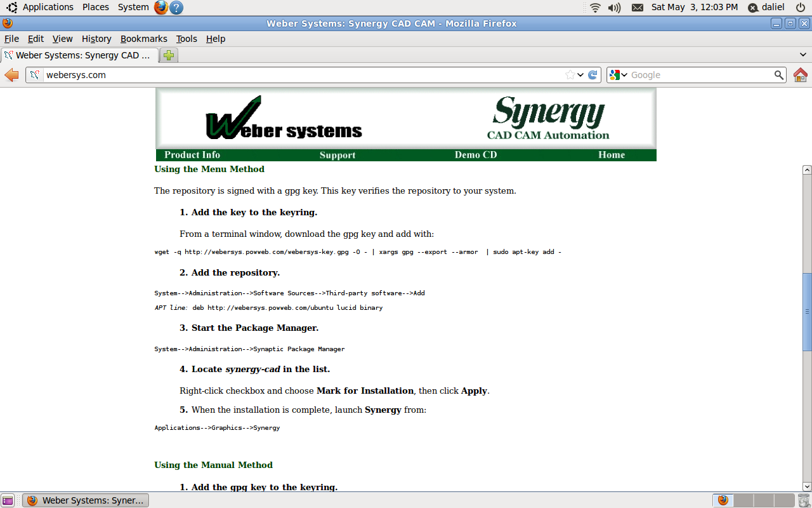
Task: Open the wireless network indicator
Action: coord(595,8)
